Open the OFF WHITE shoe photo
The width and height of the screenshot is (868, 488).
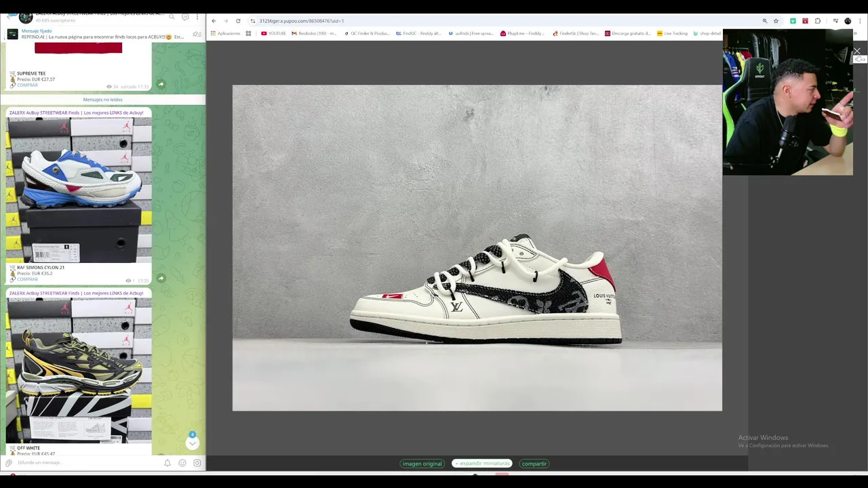tap(79, 370)
